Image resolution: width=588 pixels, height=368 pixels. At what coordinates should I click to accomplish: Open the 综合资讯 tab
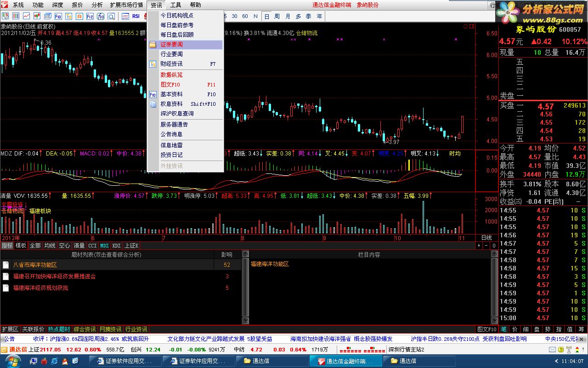click(x=85, y=329)
